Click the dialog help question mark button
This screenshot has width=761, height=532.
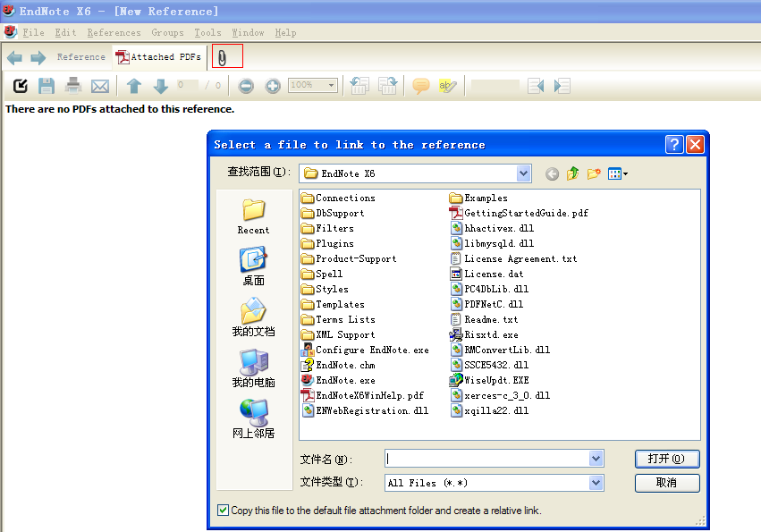click(674, 144)
